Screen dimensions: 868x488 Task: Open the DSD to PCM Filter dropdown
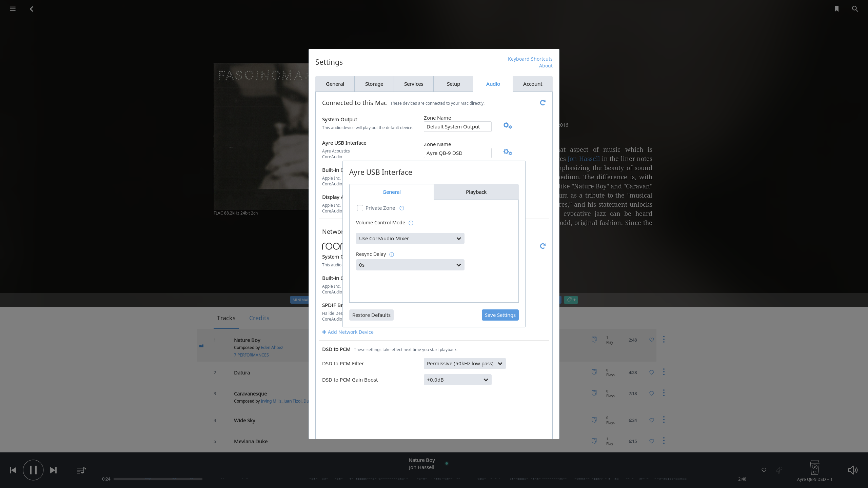(x=465, y=364)
